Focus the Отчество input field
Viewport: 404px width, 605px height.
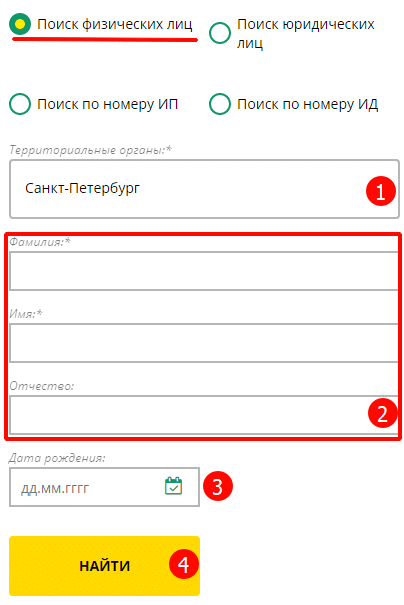coord(204,415)
